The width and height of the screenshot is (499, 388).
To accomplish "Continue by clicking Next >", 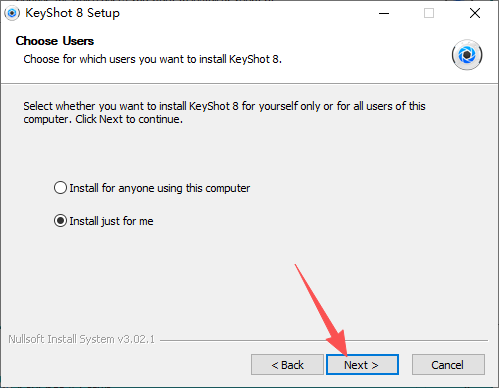I will click(x=362, y=365).
